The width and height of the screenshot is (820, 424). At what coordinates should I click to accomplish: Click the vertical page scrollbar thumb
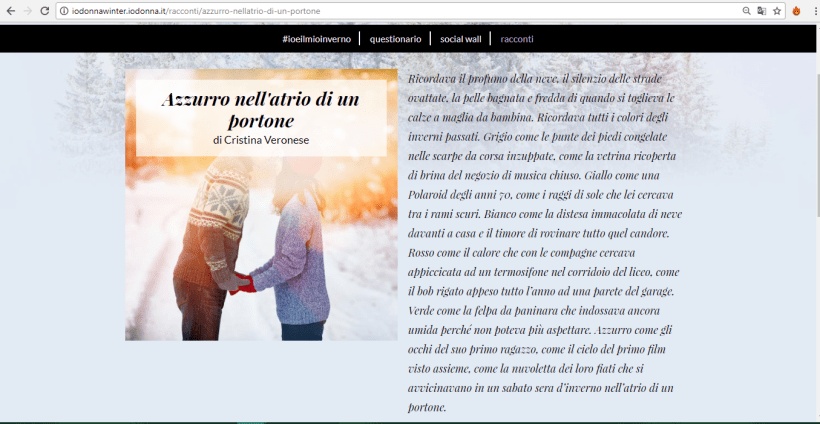(x=816, y=144)
